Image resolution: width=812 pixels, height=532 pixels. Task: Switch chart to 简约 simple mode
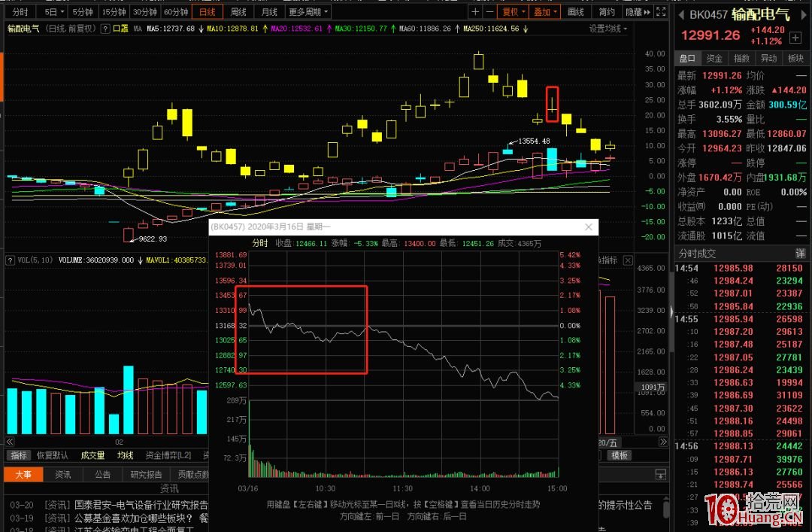(607, 11)
